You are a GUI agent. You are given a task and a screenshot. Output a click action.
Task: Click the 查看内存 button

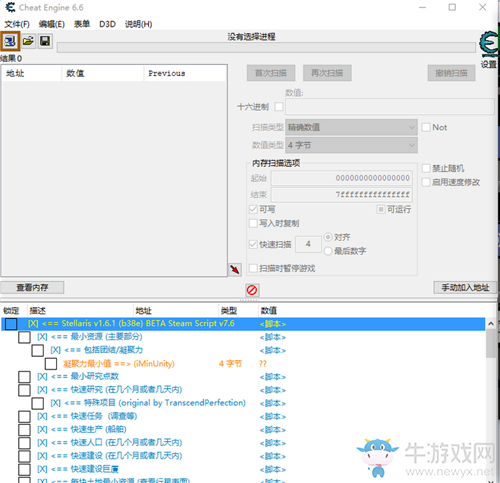(32, 287)
